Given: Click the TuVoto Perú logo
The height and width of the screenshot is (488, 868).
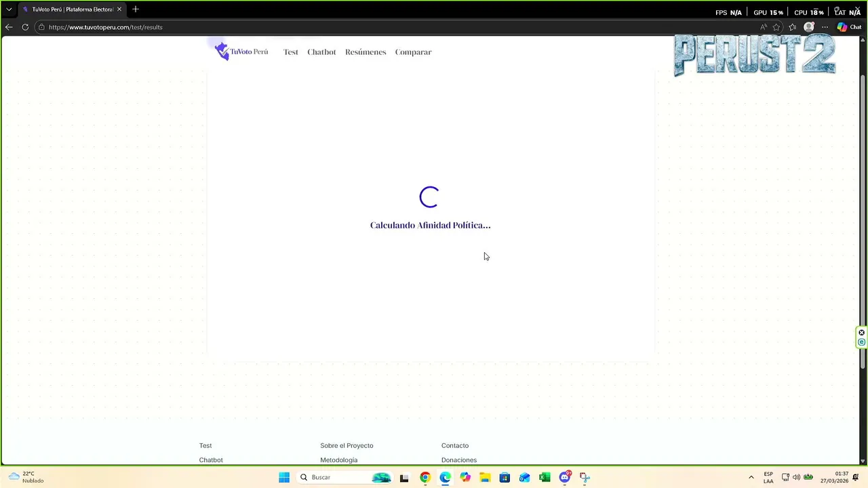Looking at the screenshot, I should tap(241, 52).
